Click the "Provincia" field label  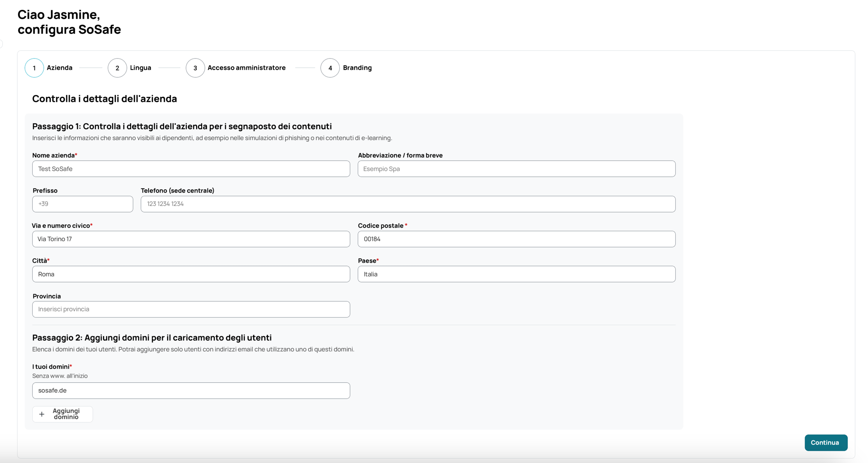[x=47, y=296]
